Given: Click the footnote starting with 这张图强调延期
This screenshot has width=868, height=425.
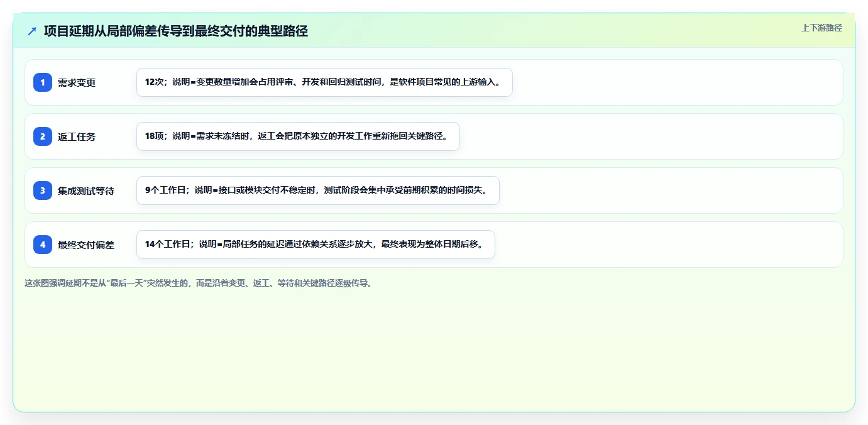Looking at the screenshot, I should coord(199,283).
